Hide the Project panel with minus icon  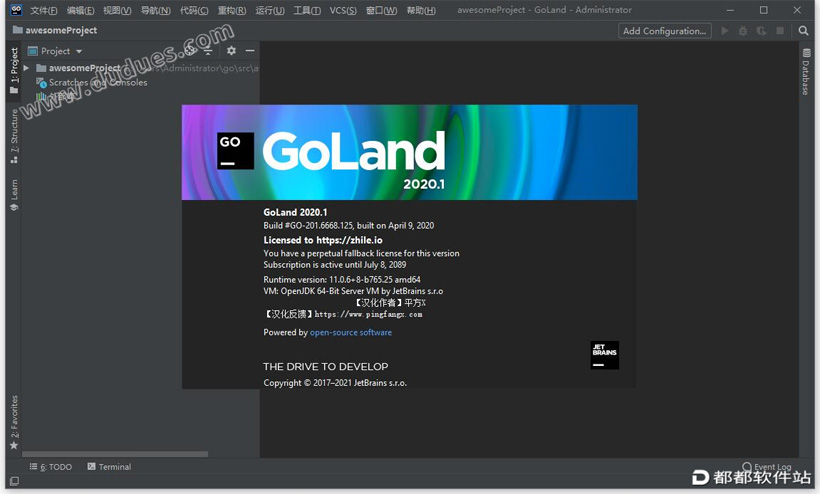coord(250,51)
